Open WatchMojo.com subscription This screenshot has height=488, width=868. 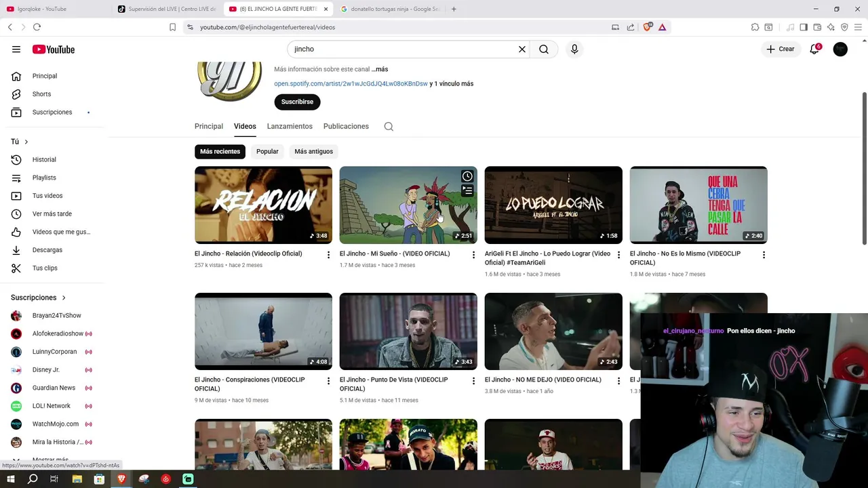click(x=54, y=424)
